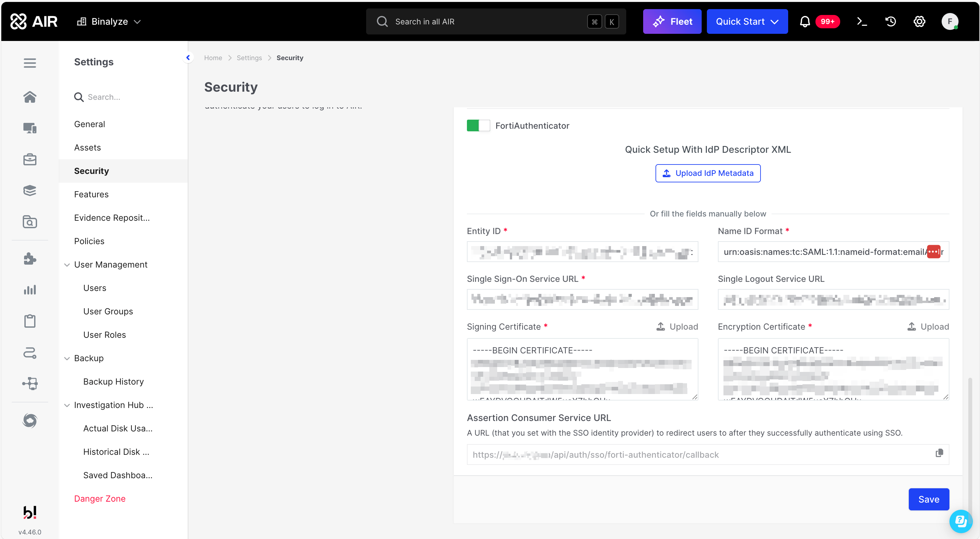Open the Binalyze organization dropdown
Image resolution: width=980 pixels, height=539 pixels.
[x=109, y=21]
